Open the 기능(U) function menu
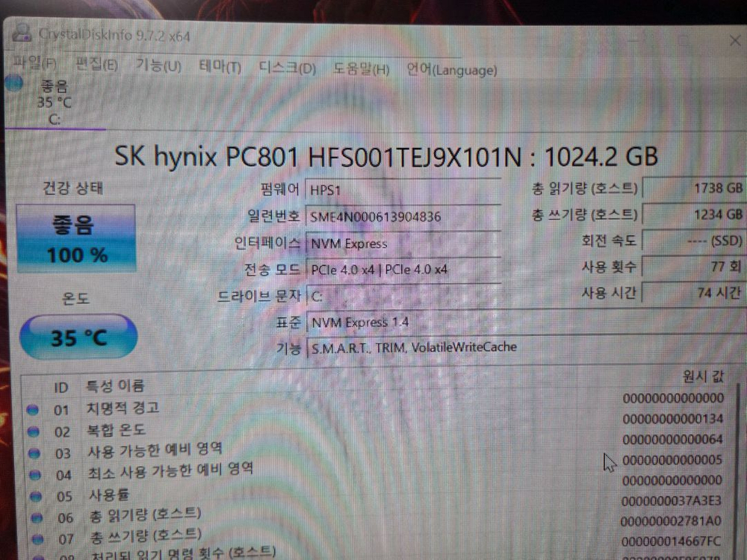Viewport: 747px width, 560px height. click(x=156, y=66)
